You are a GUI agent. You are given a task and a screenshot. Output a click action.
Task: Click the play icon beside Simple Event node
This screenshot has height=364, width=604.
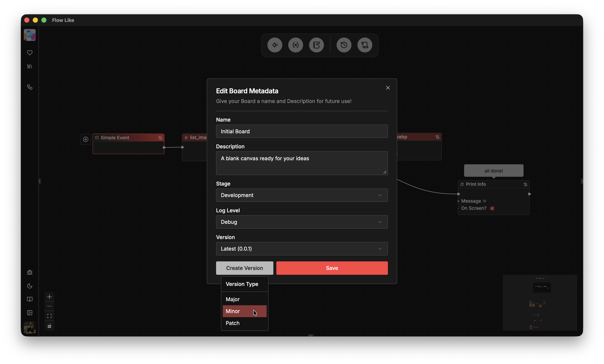coord(86,139)
